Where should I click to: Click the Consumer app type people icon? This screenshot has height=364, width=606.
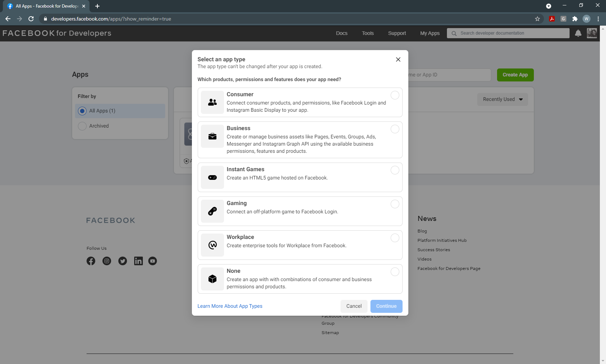pos(212,102)
